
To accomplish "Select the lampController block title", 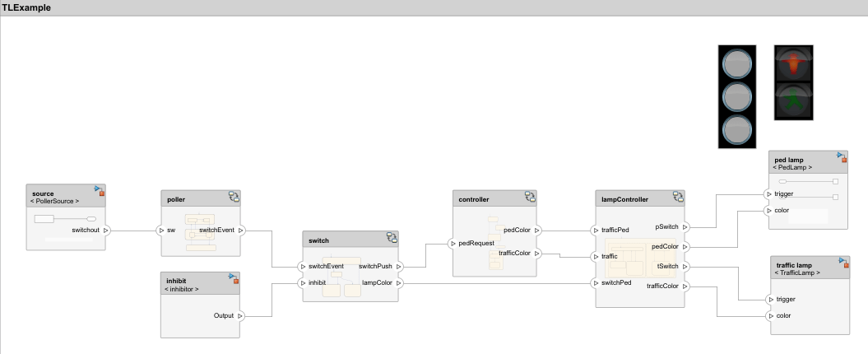I will 625,199.
